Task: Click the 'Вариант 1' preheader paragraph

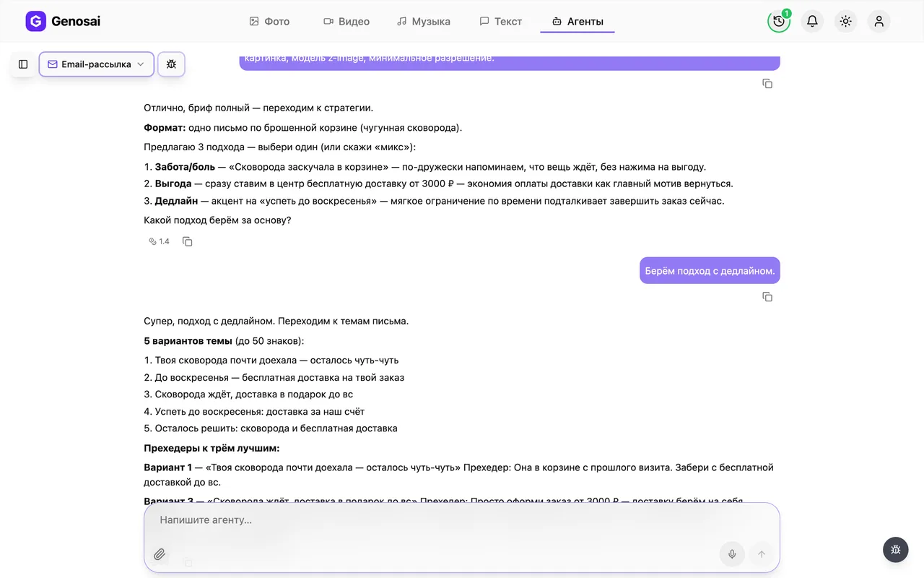Action: [459, 475]
